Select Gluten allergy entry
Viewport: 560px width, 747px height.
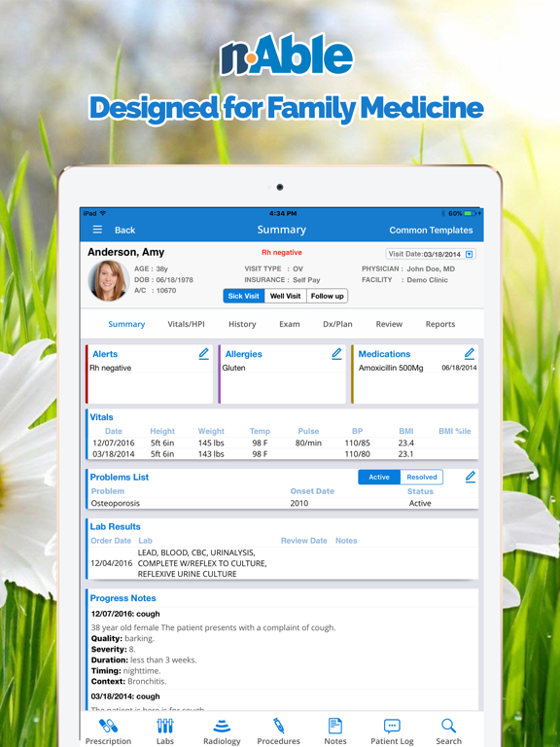coord(233,368)
